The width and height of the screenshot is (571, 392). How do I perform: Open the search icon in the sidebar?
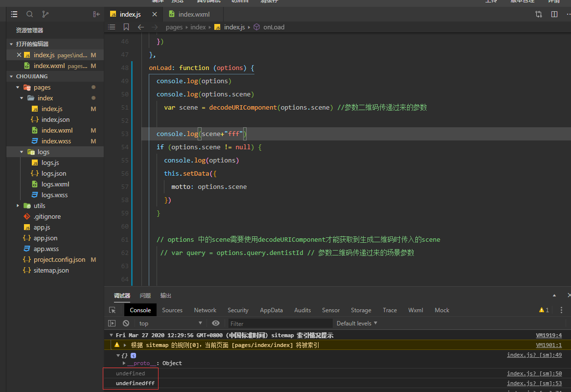[30, 15]
